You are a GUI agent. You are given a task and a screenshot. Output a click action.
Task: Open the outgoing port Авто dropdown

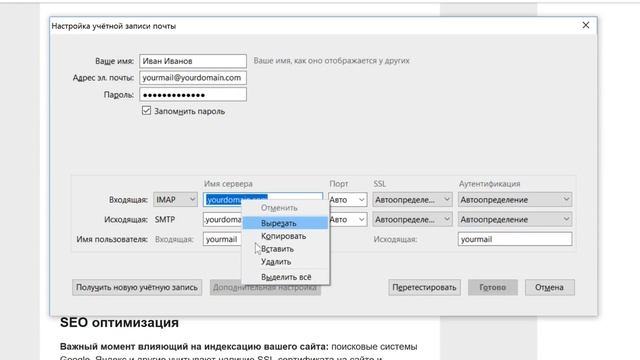pos(347,219)
